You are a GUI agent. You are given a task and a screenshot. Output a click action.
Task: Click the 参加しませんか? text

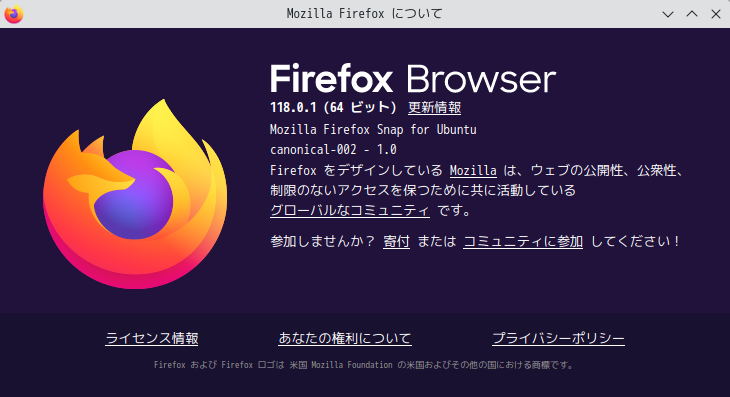323,241
